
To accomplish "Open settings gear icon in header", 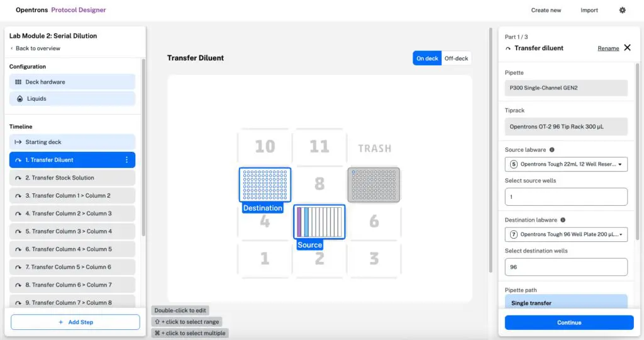I will click(x=622, y=10).
